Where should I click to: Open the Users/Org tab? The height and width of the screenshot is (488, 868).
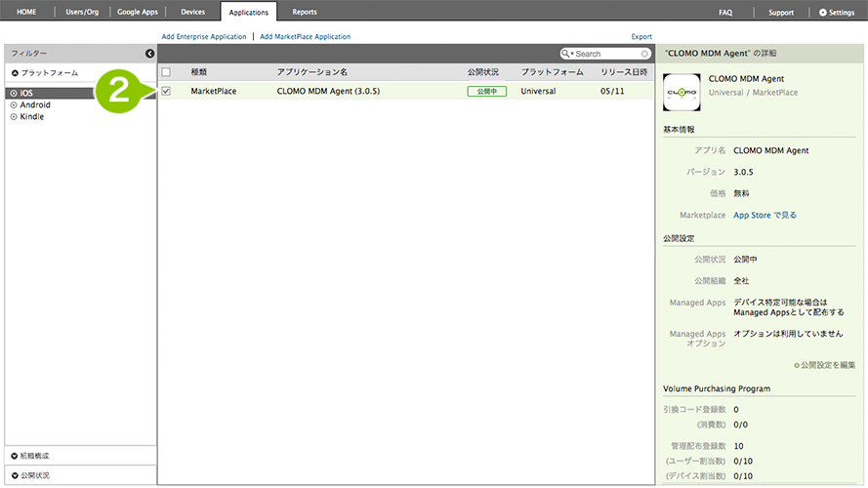click(x=82, y=12)
